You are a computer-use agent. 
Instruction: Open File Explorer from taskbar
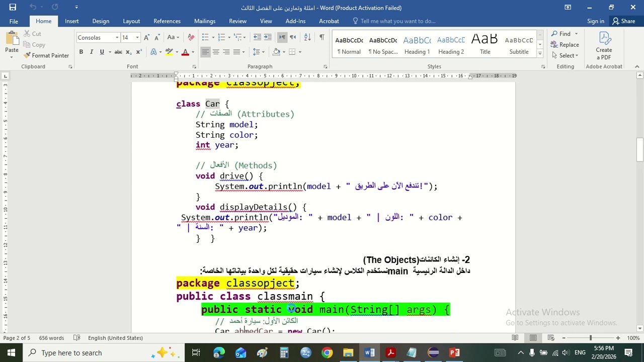(x=348, y=353)
